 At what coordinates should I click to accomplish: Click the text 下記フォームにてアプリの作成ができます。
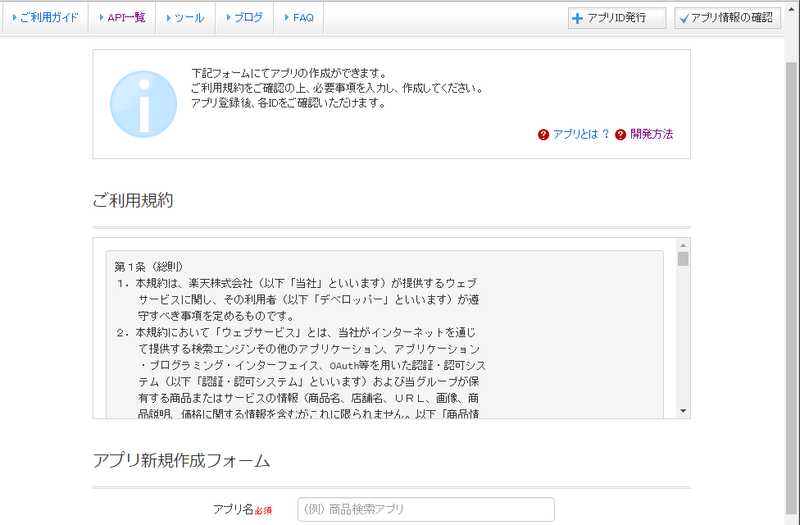tap(289, 73)
